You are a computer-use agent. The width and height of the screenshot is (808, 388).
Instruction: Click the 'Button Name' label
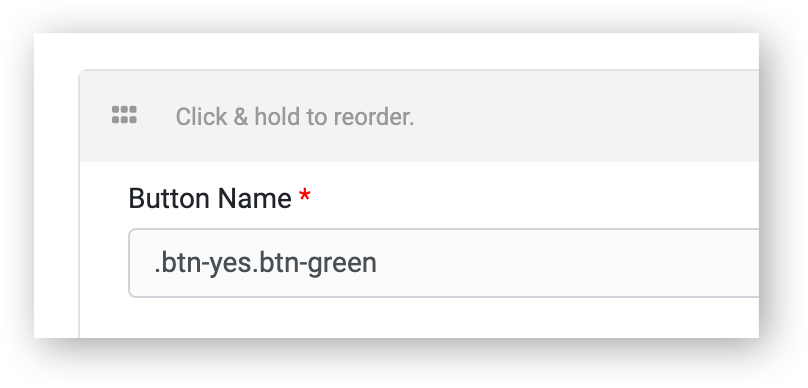click(210, 198)
